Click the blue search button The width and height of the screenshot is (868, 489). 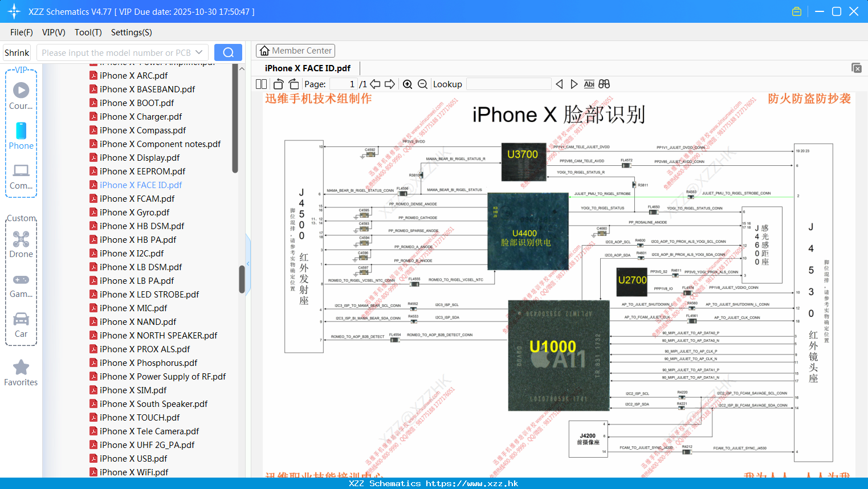(x=228, y=52)
